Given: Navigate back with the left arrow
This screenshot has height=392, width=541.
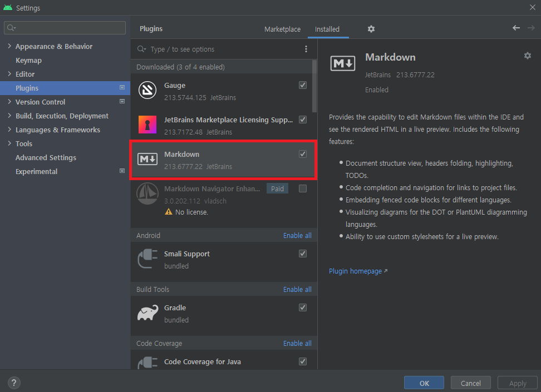Looking at the screenshot, I should point(516,28).
